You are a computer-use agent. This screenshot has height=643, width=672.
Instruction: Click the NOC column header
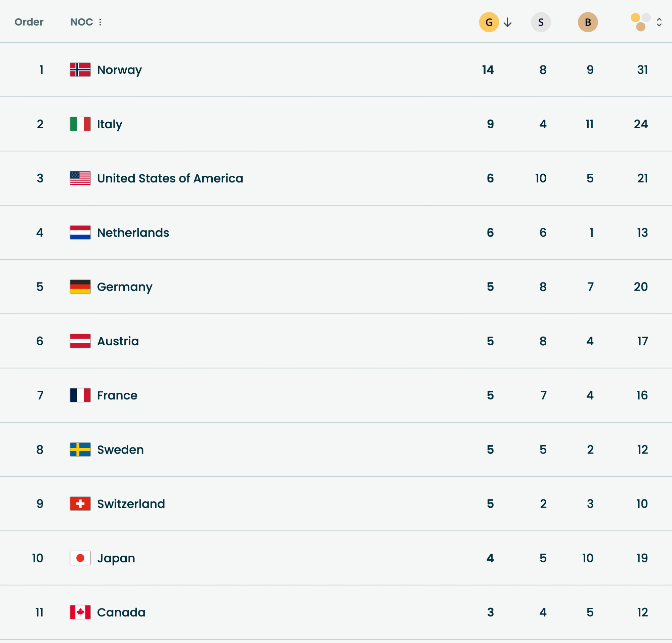[82, 22]
